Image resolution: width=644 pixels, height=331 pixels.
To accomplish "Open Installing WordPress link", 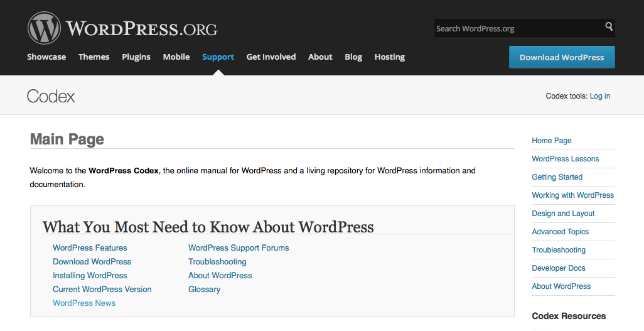I will coord(90,276).
